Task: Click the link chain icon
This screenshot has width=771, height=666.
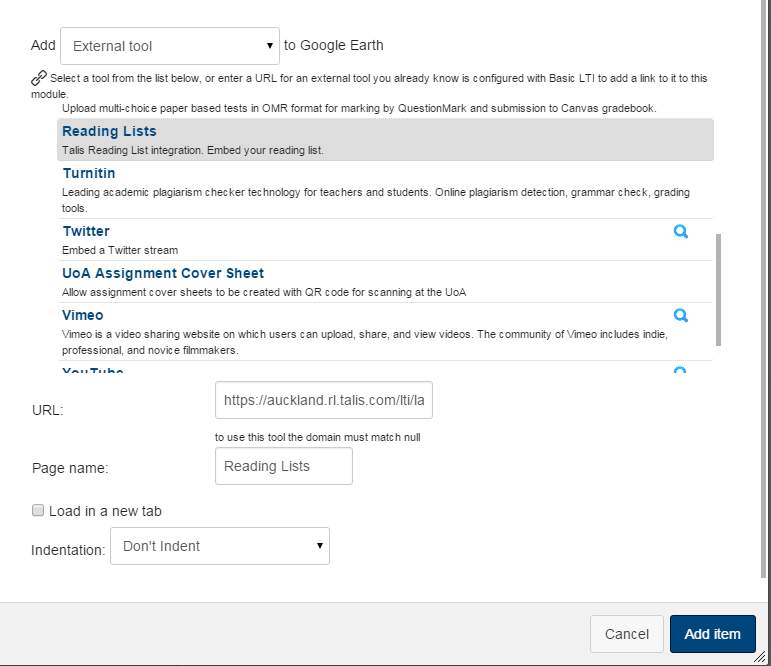Action: click(x=39, y=77)
